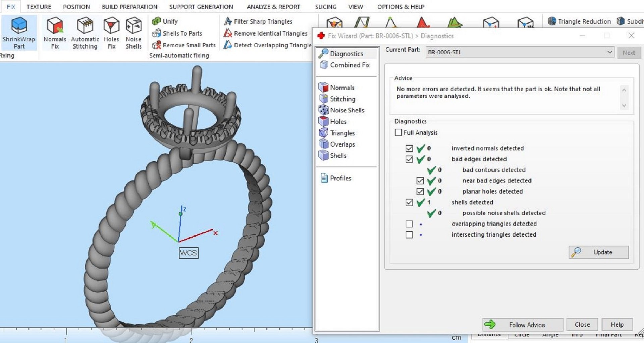This screenshot has height=343, width=644.
Task: Open the Shells wizard page
Action: [333, 156]
